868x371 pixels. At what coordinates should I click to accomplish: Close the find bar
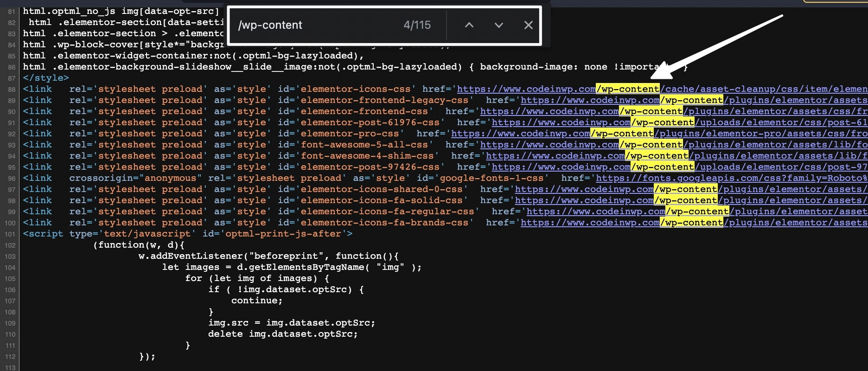click(528, 25)
